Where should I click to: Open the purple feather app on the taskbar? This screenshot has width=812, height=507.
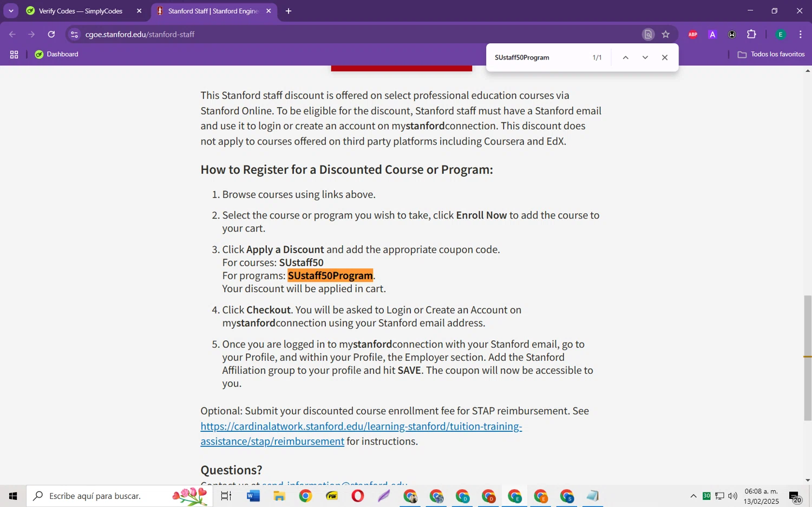384,496
